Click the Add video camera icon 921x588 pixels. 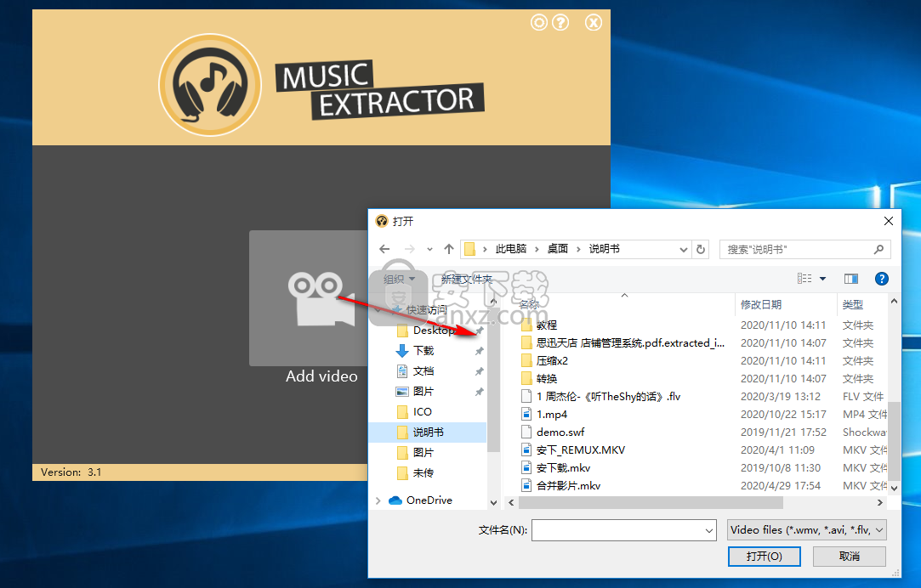point(321,299)
